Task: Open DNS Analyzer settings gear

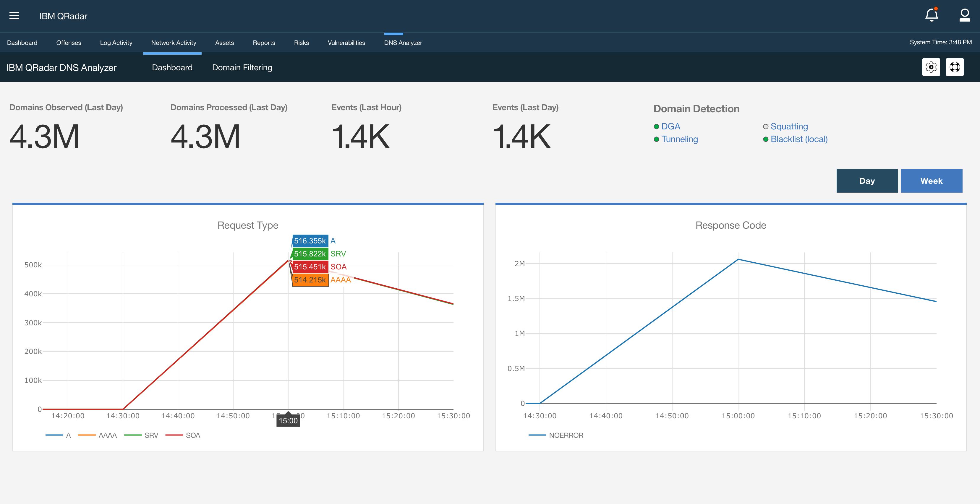Action: point(931,67)
